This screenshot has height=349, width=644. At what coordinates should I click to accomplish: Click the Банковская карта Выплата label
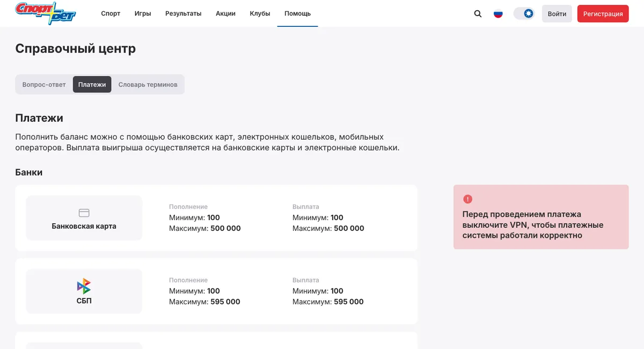tap(306, 207)
